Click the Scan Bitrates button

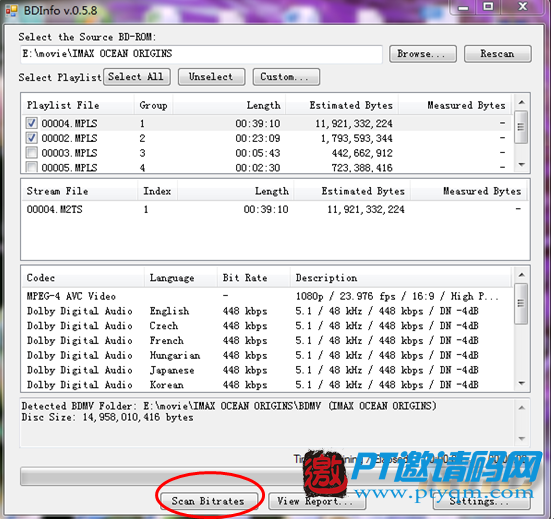click(209, 501)
